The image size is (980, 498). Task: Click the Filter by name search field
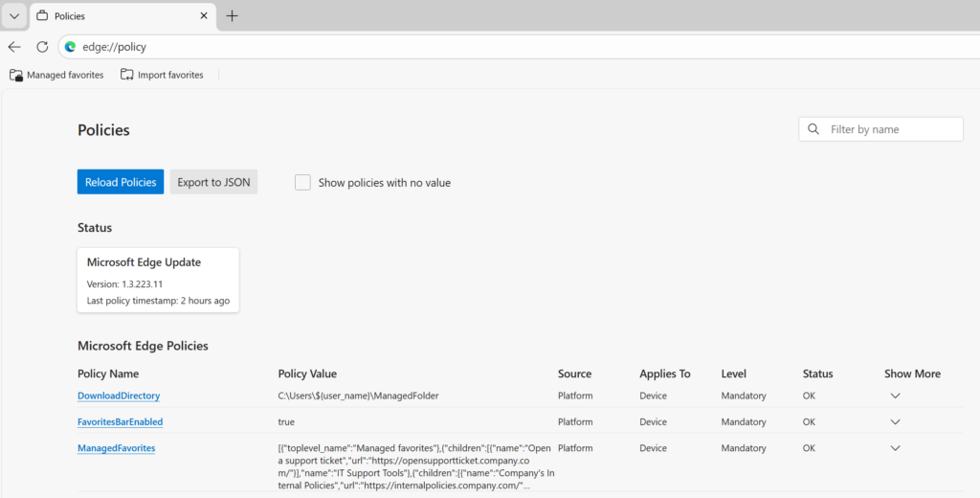coord(880,129)
